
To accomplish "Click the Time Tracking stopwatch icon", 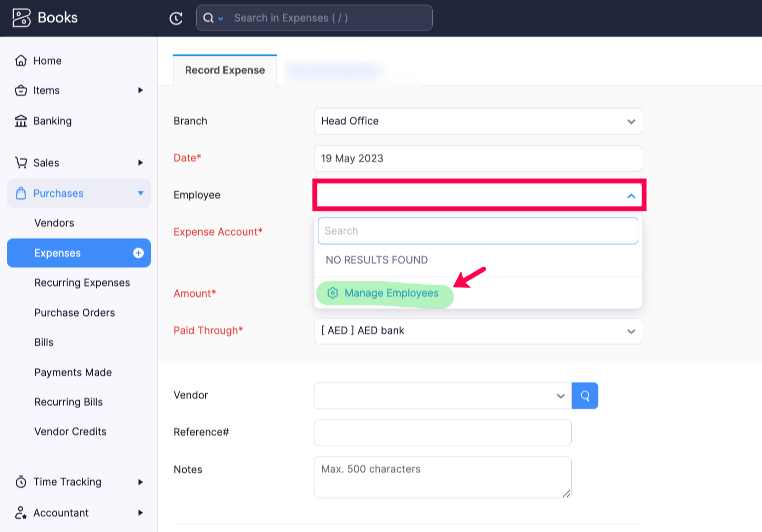I will pyautogui.click(x=21, y=482).
